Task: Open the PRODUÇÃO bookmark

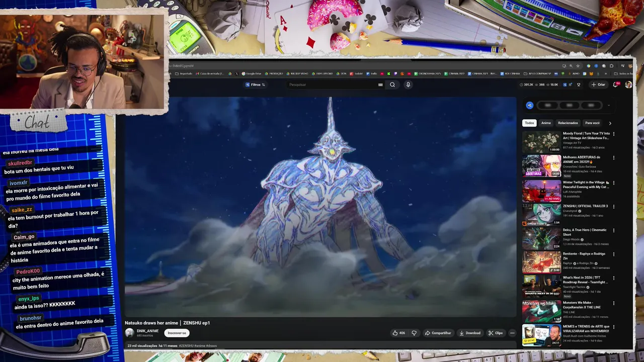Action: coord(274,73)
